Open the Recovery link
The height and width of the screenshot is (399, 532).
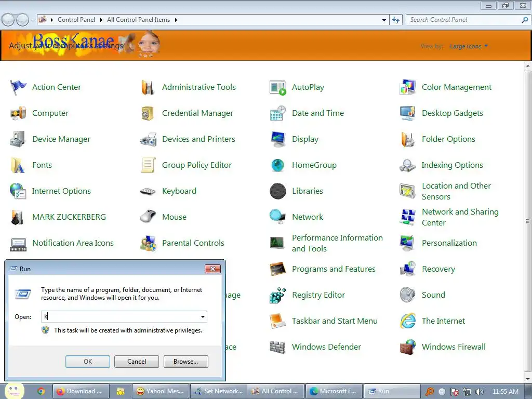(438, 269)
